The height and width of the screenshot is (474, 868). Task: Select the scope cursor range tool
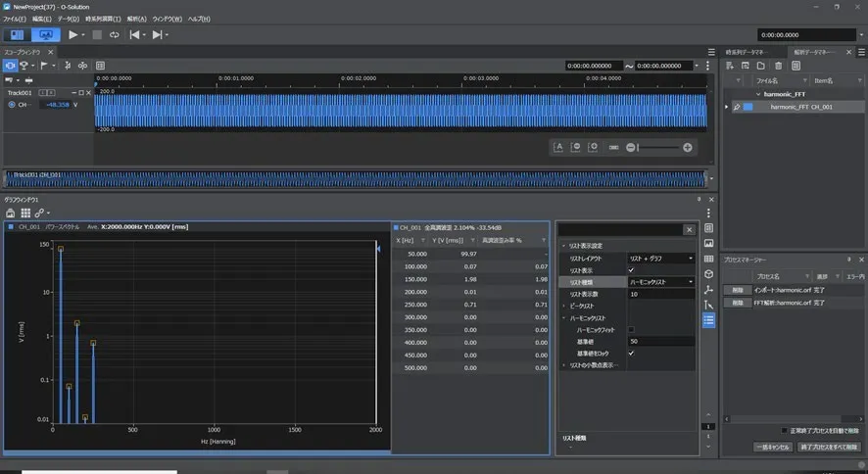[10, 66]
